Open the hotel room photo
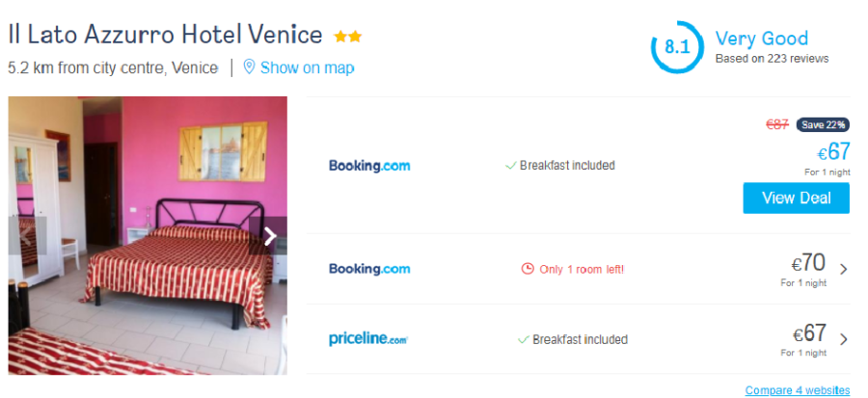The height and width of the screenshot is (398, 868). pyautogui.click(x=148, y=235)
